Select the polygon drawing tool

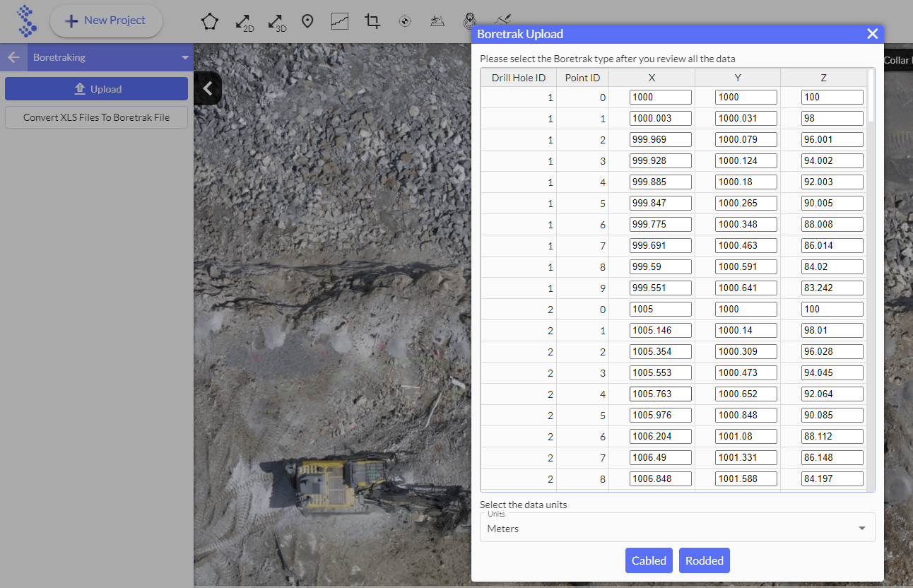point(209,21)
